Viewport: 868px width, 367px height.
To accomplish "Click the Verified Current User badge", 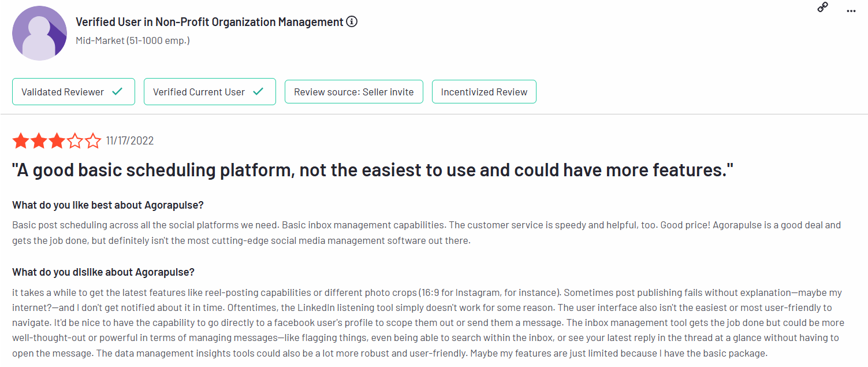I will (210, 92).
